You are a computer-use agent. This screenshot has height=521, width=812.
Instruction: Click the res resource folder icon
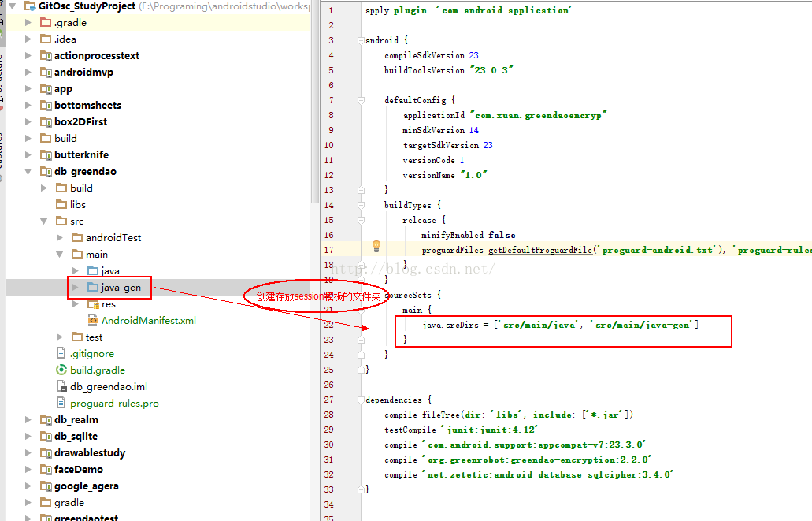pyautogui.click(x=93, y=304)
